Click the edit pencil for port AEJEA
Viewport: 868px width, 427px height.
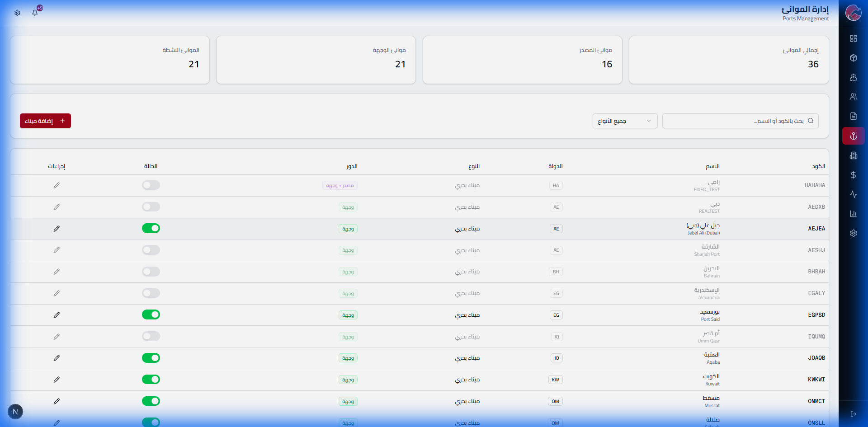(57, 229)
